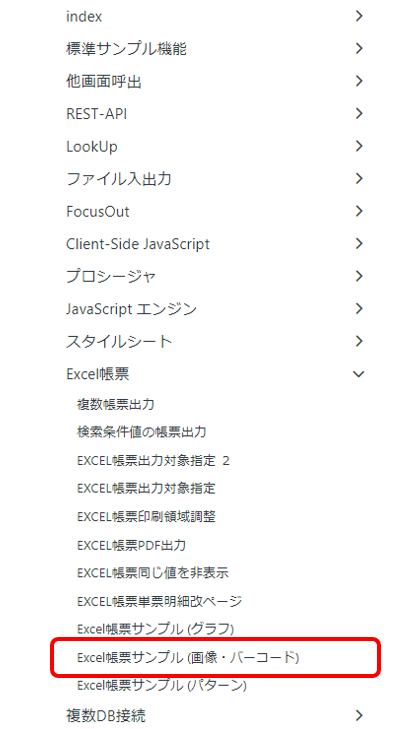Expand 標準サンプル機能 chevron arrow
400x729 pixels.
[359, 48]
